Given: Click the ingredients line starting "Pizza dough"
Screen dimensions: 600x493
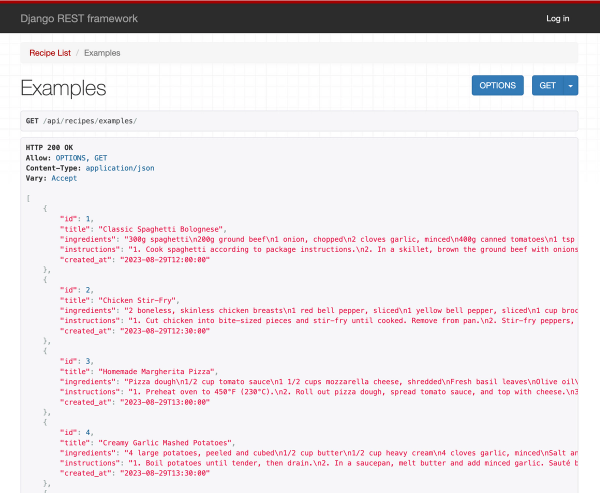Looking at the screenshot, I should 319,382.
